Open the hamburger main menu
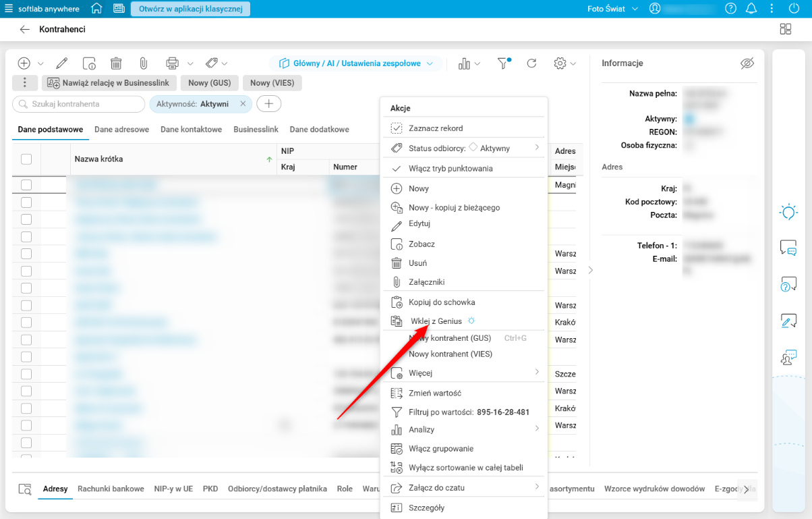This screenshot has width=812, height=519. pyautogui.click(x=8, y=9)
